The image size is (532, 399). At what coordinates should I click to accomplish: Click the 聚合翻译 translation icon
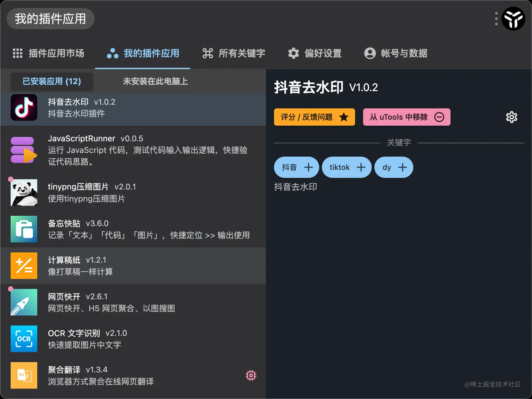(24, 375)
